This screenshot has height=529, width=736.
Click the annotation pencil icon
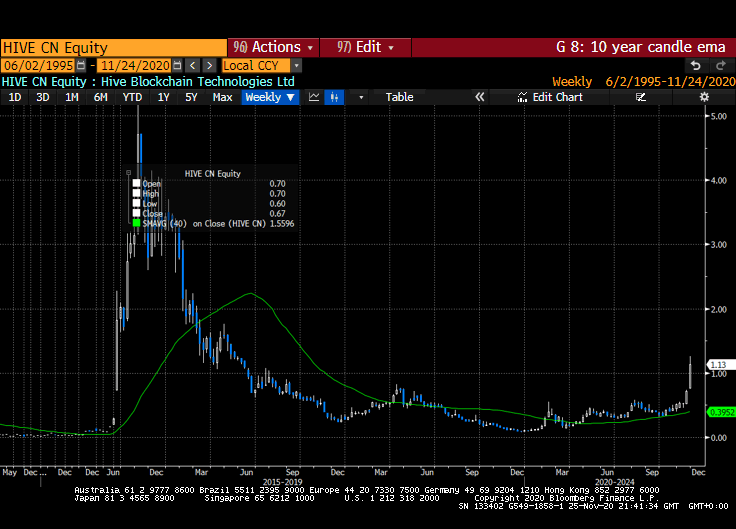(641, 97)
